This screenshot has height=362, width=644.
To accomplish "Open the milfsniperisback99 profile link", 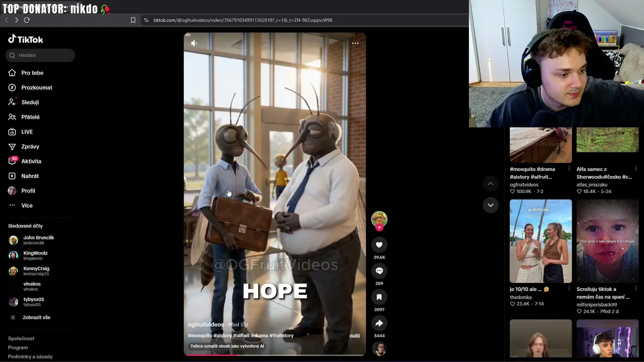I will click(x=597, y=305).
